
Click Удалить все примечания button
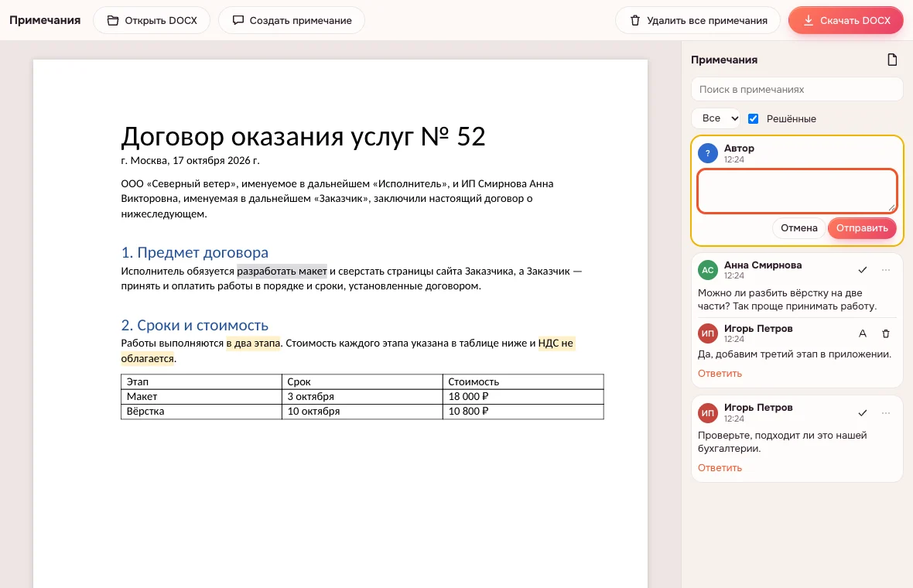698,20
